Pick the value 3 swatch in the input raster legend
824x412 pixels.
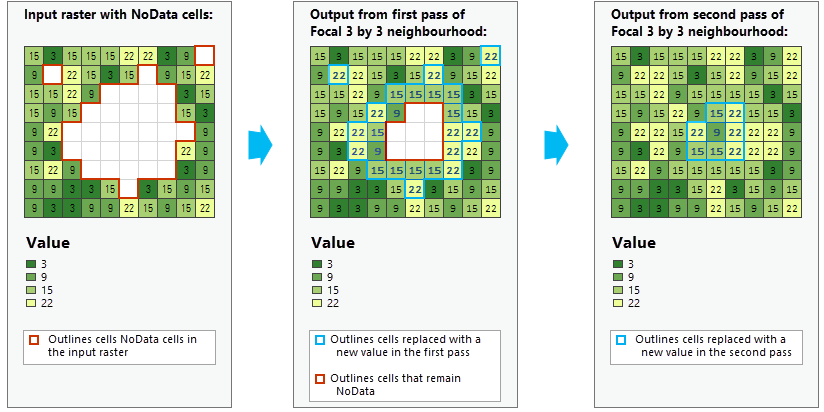[33, 264]
